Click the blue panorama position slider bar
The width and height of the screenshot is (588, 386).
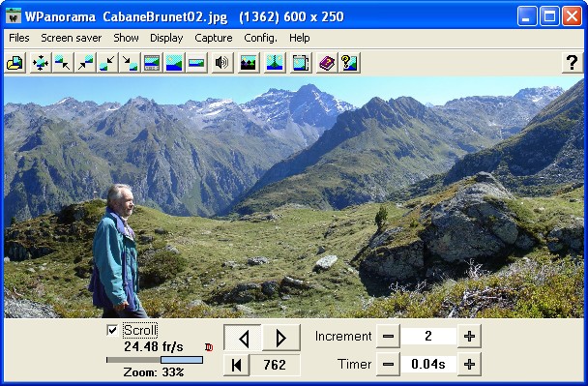[x=182, y=360]
